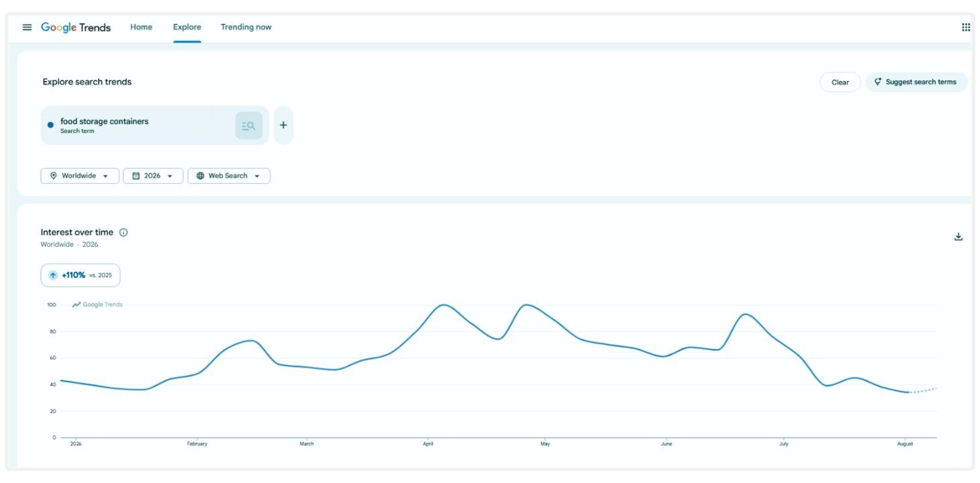Show the Interest over time info tooltip
Image resolution: width=980 pixels, height=483 pixels.
pos(124,233)
